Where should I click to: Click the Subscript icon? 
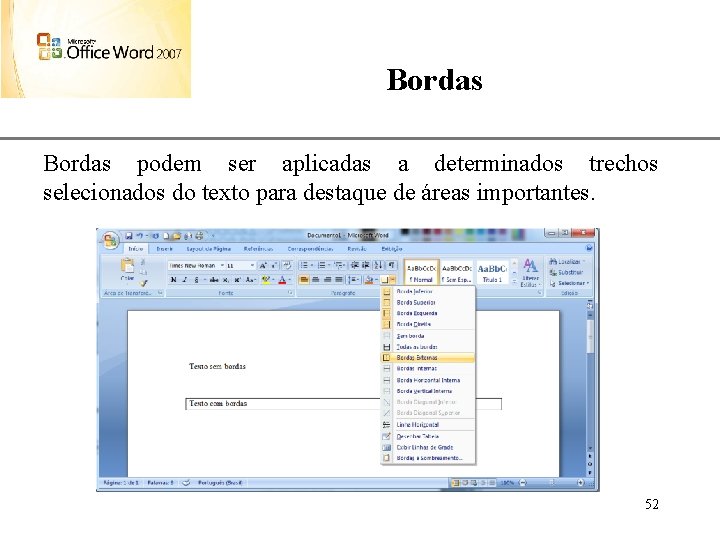(x=225, y=280)
